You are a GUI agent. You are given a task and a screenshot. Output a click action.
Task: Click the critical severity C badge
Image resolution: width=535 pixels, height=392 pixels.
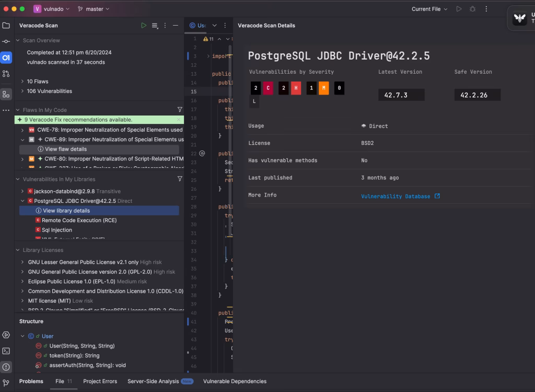coord(268,88)
